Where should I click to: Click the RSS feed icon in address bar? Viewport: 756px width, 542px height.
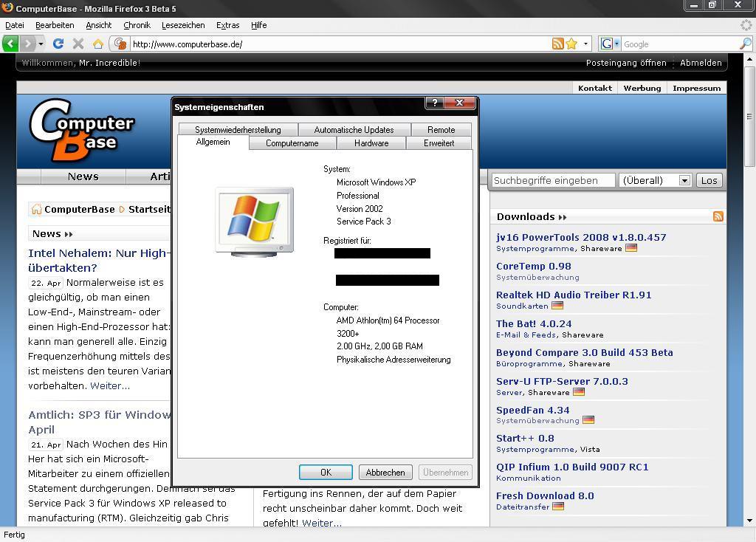click(558, 44)
